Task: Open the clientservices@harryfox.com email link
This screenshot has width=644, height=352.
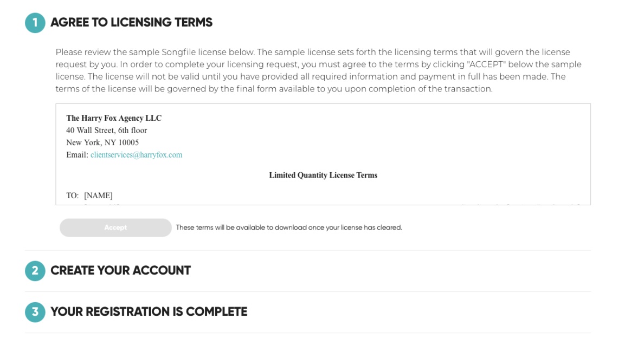Action: tap(136, 155)
